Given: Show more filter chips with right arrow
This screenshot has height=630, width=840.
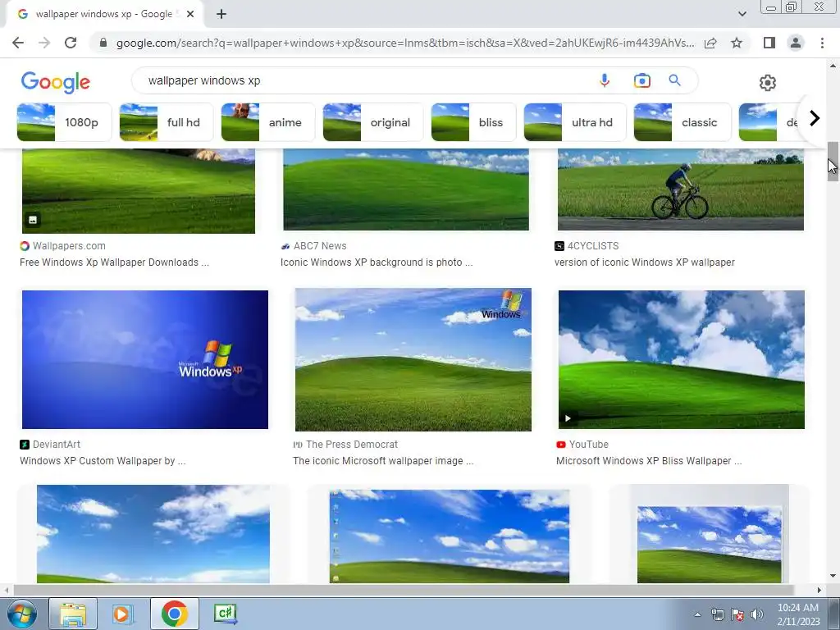Looking at the screenshot, I should [815, 118].
